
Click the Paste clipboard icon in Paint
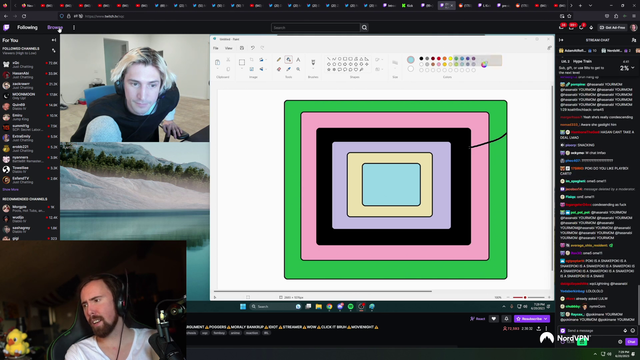pyautogui.click(x=218, y=62)
